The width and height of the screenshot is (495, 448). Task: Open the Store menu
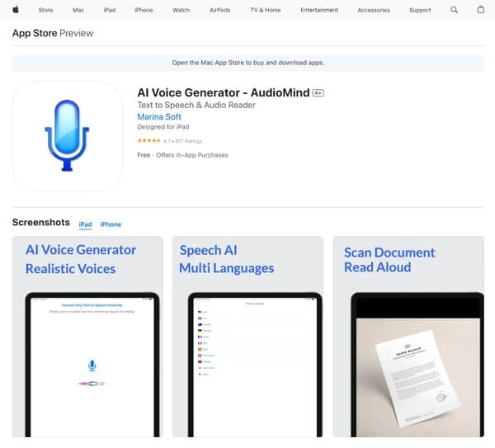(45, 10)
